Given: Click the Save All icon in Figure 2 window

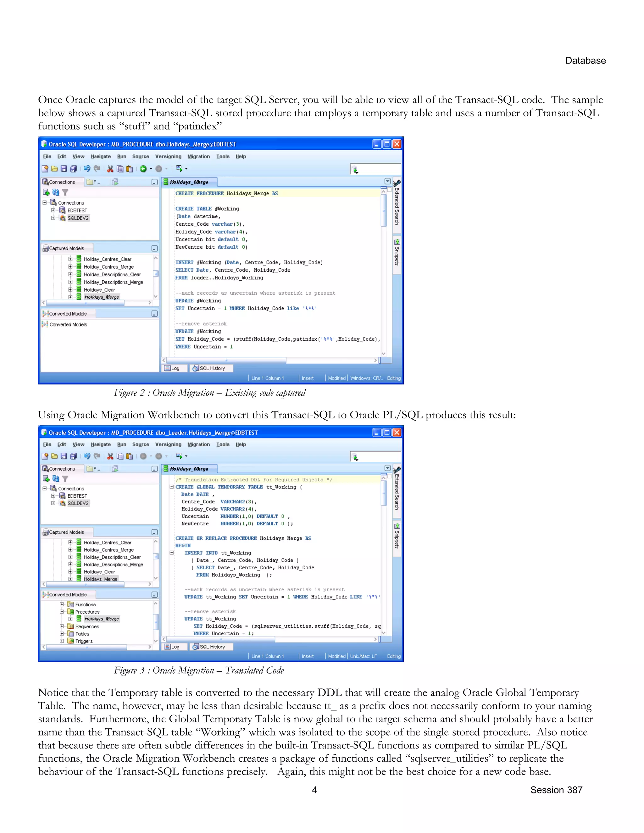Looking at the screenshot, I should click(x=73, y=168).
